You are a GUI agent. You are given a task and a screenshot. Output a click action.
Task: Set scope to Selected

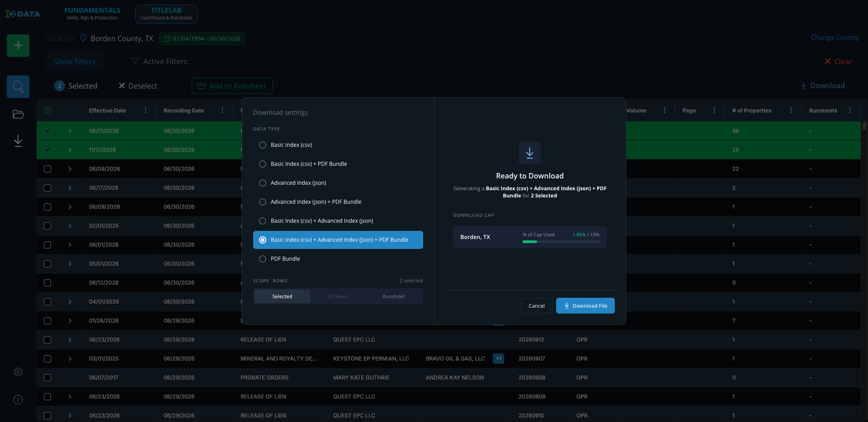point(282,296)
